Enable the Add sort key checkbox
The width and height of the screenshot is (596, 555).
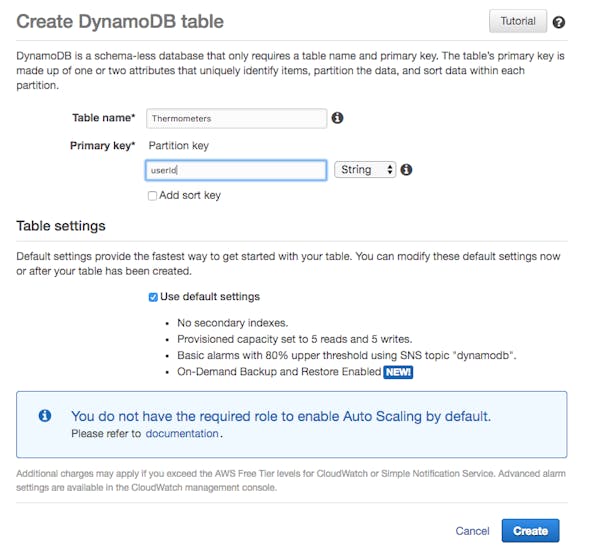[152, 196]
